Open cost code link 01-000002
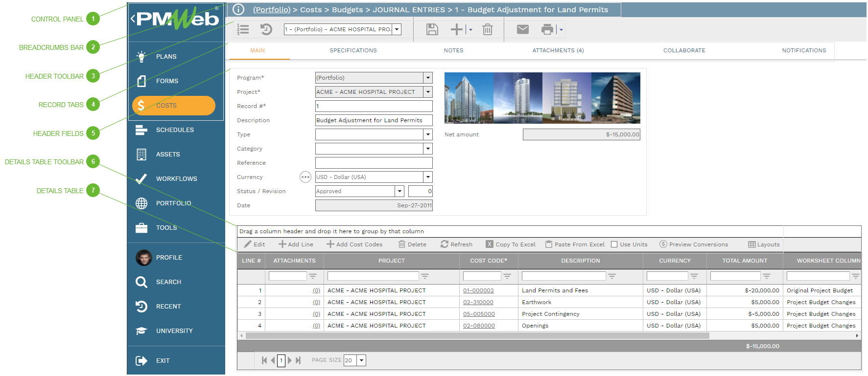The image size is (868, 376). [478, 290]
